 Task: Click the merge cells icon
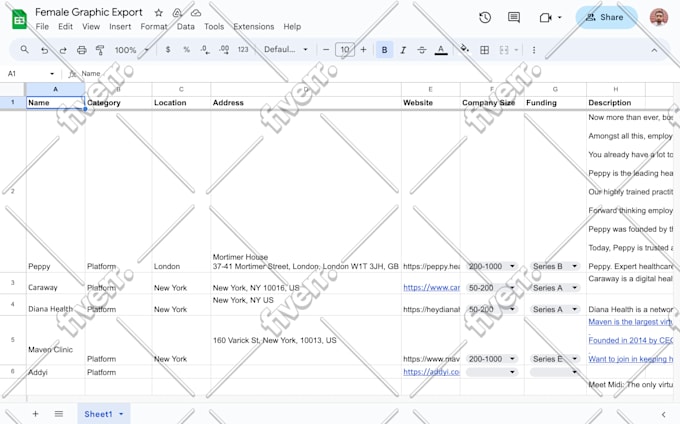click(503, 50)
